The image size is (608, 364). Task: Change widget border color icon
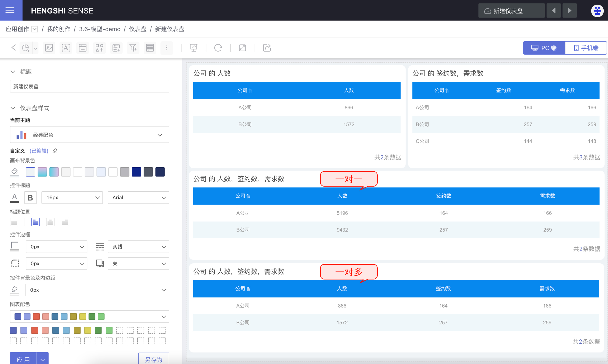(14, 246)
